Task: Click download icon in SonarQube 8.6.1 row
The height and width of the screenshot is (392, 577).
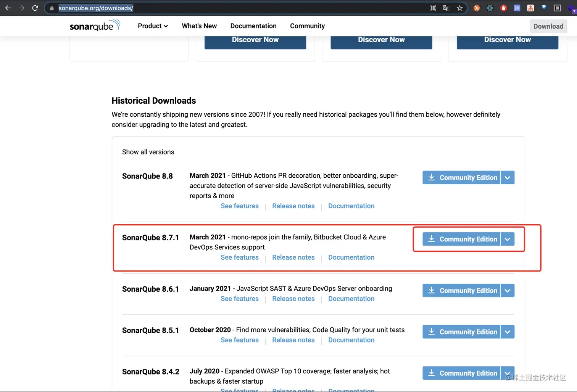Action: [x=432, y=290]
